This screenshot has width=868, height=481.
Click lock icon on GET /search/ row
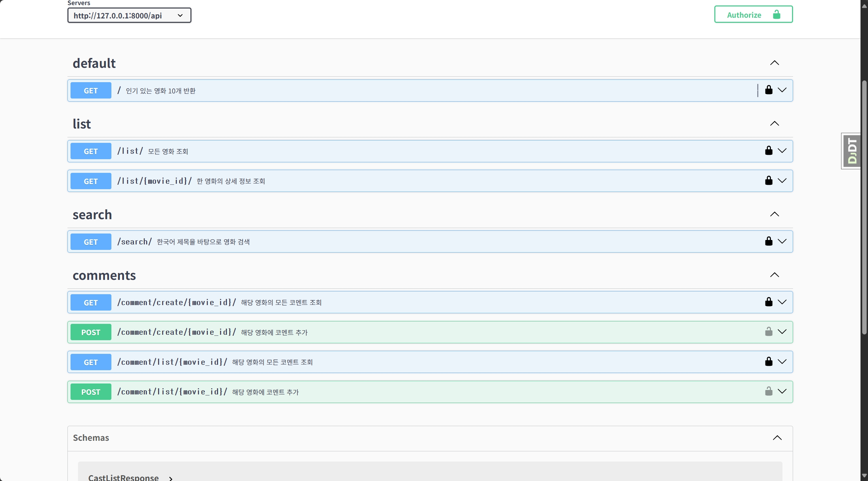point(769,241)
